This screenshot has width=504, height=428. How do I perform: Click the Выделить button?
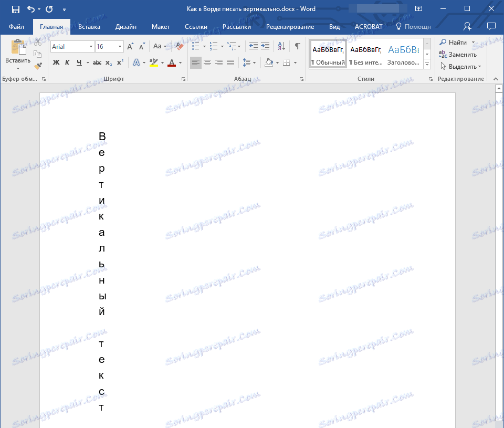coord(460,67)
